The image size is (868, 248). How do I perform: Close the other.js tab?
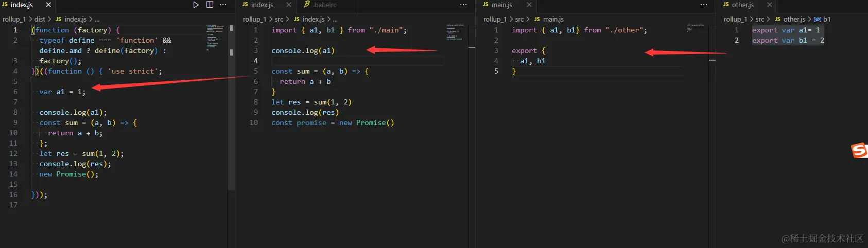click(769, 5)
